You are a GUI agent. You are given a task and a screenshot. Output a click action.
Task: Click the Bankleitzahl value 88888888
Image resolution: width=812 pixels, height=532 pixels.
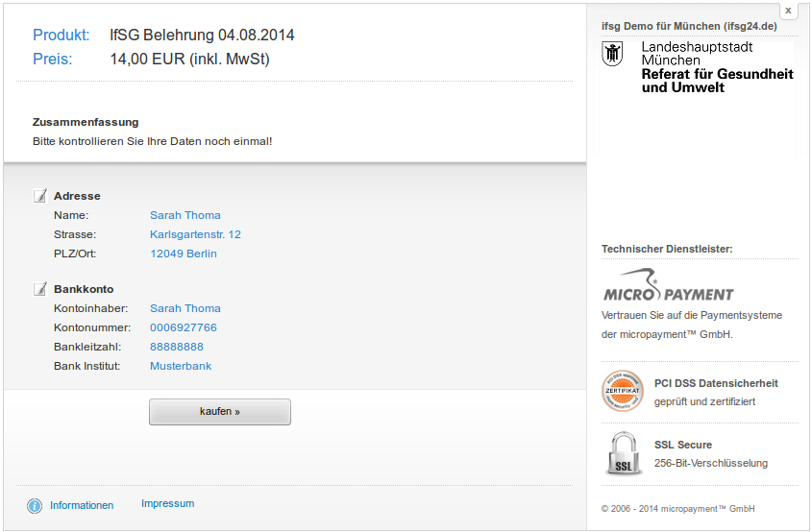tap(176, 347)
